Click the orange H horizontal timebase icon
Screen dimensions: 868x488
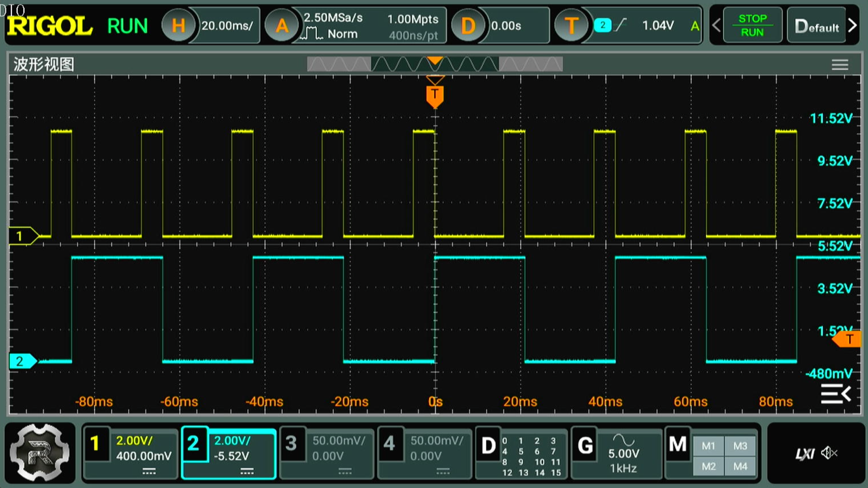point(178,26)
